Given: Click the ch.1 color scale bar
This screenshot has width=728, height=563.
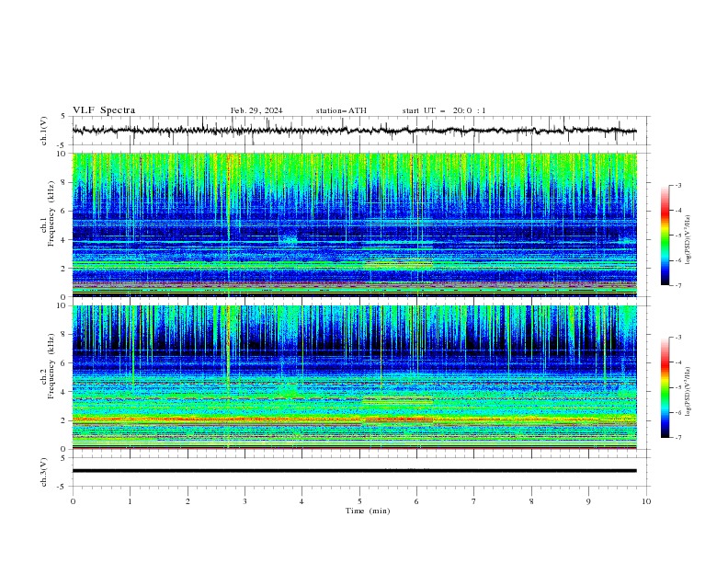Looking at the screenshot, I should (x=665, y=236).
